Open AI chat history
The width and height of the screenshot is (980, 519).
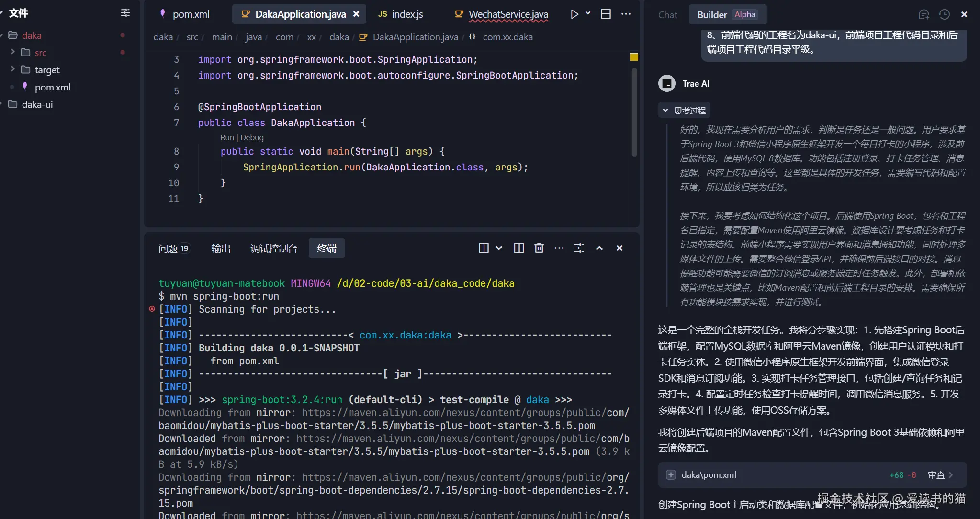(944, 14)
